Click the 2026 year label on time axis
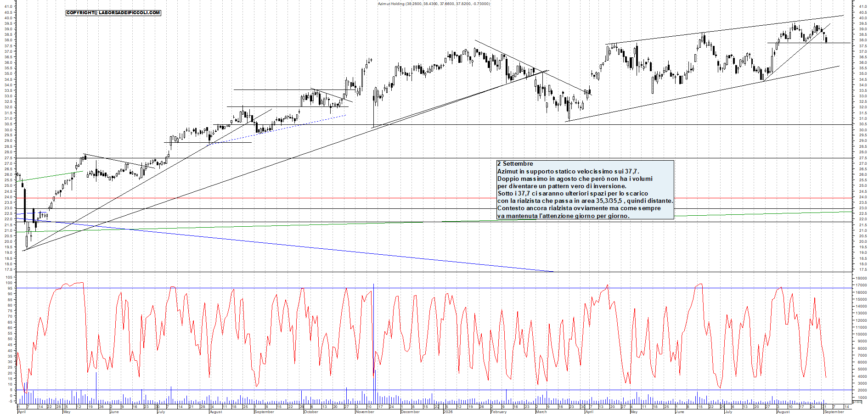This screenshot has width=868, height=414. [448, 412]
